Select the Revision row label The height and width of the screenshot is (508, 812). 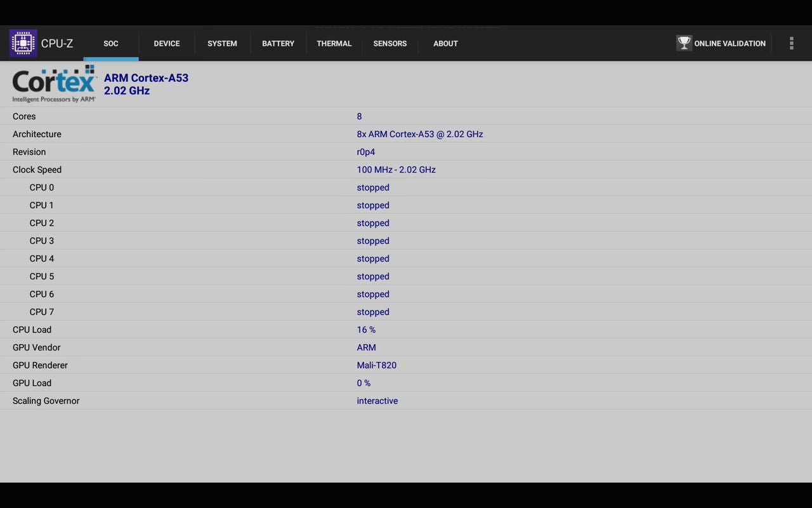tap(29, 152)
